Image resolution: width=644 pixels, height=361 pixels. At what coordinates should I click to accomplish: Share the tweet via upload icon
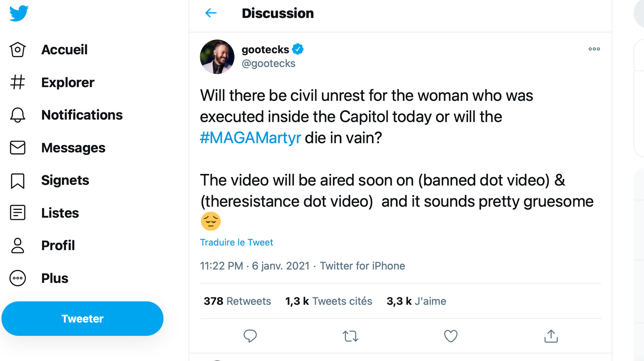[551, 336]
